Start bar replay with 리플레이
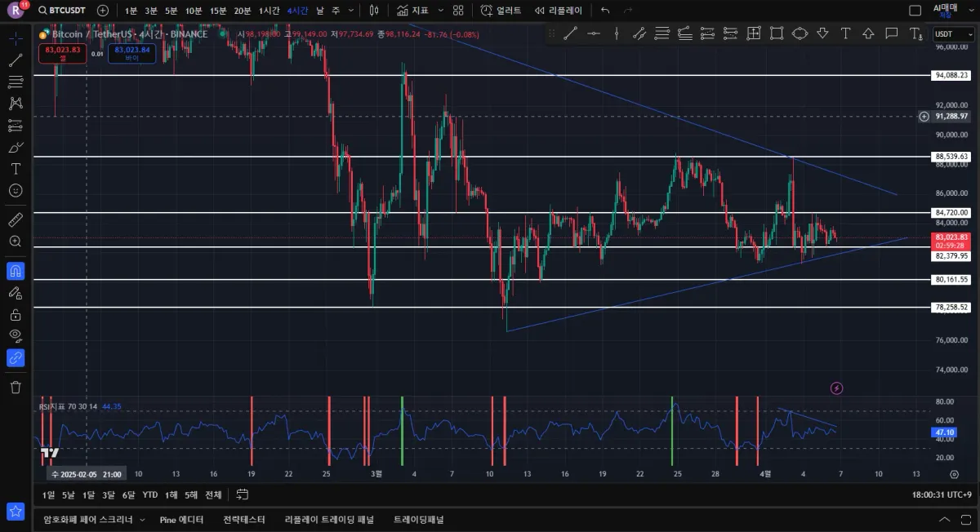 pyautogui.click(x=559, y=11)
